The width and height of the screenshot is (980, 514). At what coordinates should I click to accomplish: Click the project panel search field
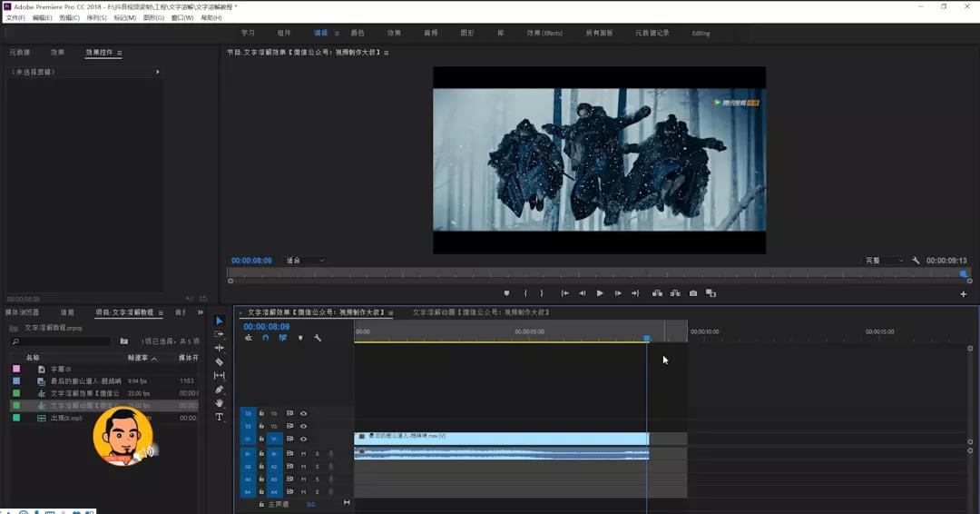pos(62,341)
